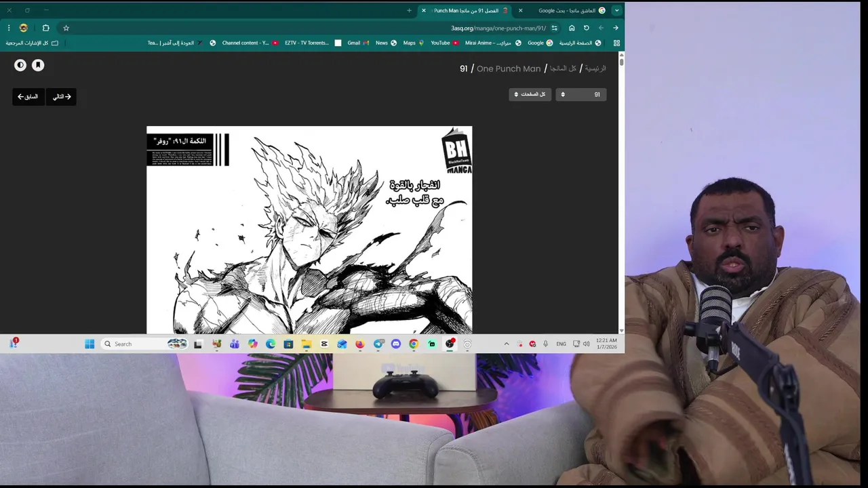Open the Windows Start menu
Viewport: 868px width, 488px height.
click(x=90, y=344)
